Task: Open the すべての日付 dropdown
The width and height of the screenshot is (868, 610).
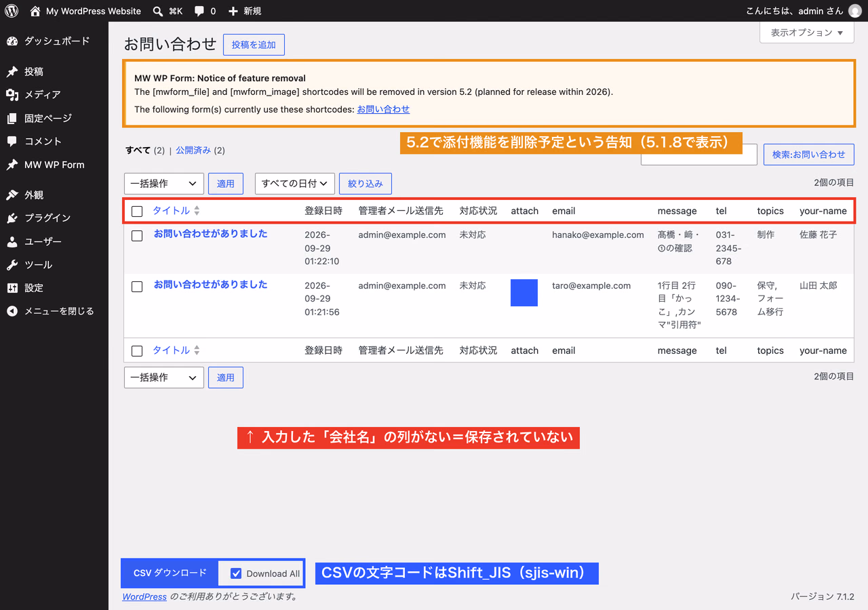Action: point(295,183)
